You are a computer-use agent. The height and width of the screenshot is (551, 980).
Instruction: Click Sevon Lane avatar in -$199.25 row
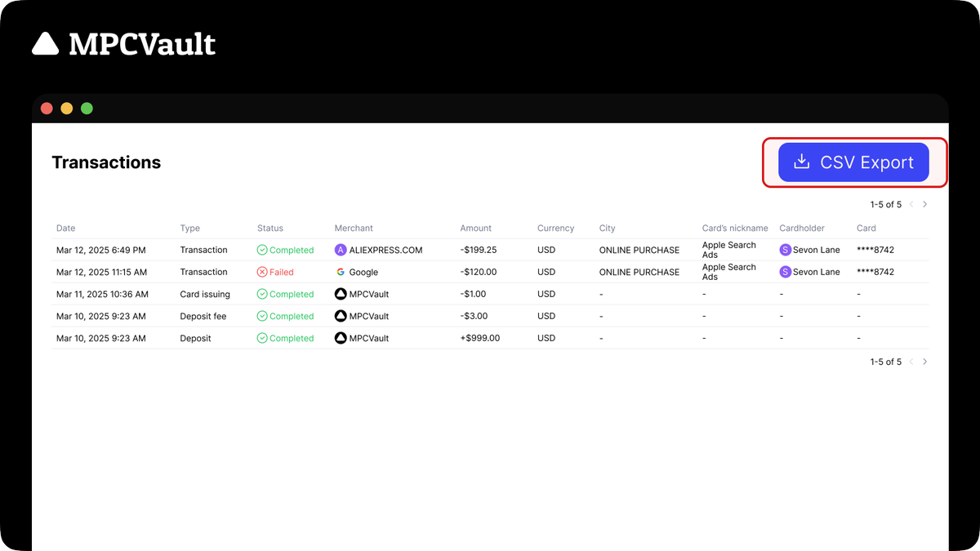click(x=786, y=250)
